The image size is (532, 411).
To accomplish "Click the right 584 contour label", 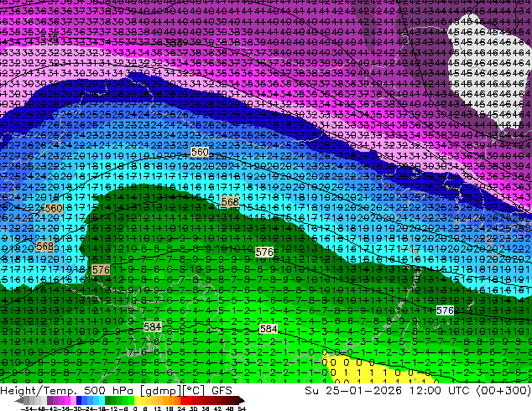I will tap(269, 329).
